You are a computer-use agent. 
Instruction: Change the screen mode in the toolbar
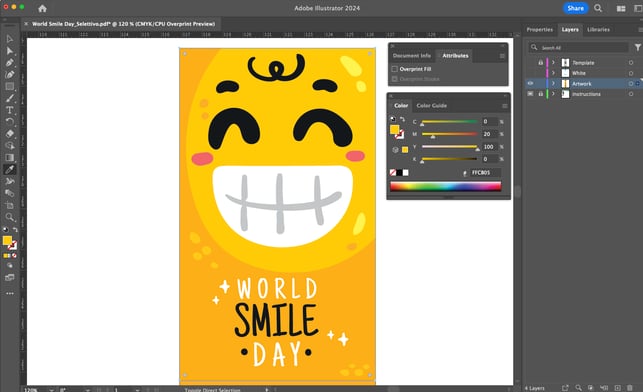click(9, 278)
